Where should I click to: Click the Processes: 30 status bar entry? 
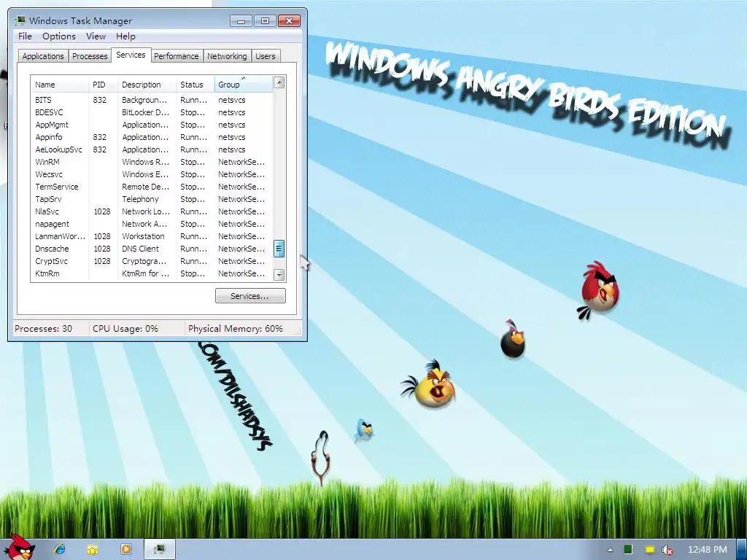coord(43,329)
